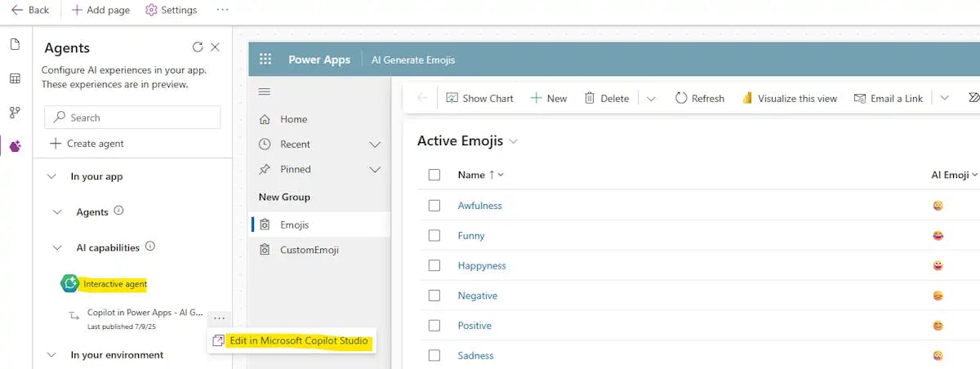Check the Negative row checkbox
Viewport: 980px width, 369px height.
(434, 296)
